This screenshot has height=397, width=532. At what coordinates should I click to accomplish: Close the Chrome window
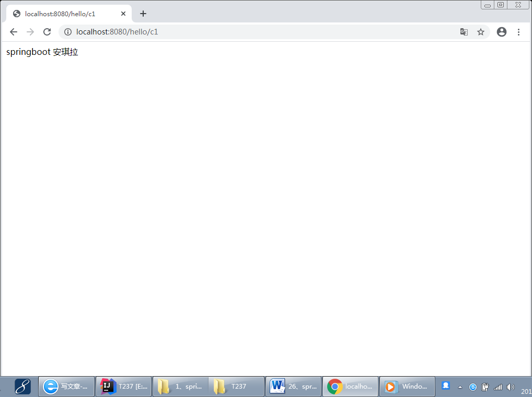point(518,5)
